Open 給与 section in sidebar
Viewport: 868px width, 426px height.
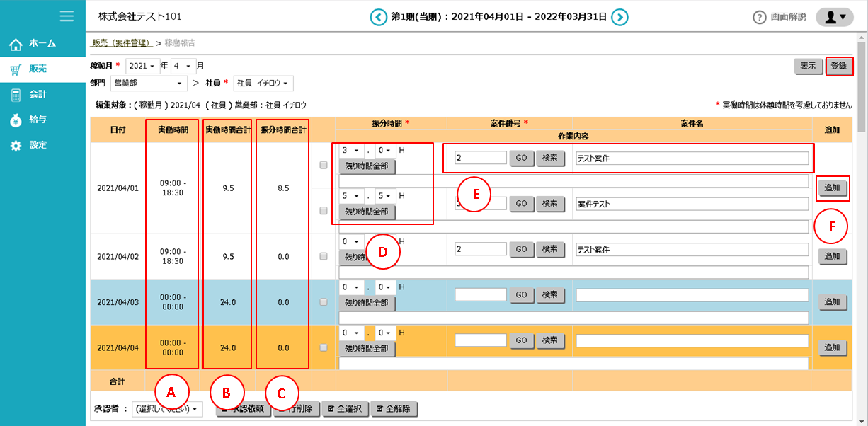click(38, 120)
